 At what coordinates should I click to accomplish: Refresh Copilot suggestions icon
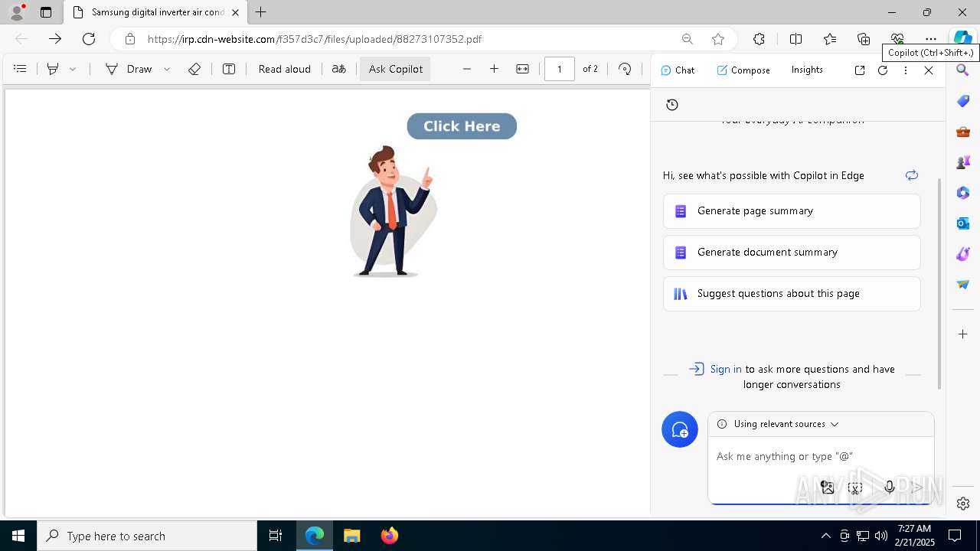point(912,175)
